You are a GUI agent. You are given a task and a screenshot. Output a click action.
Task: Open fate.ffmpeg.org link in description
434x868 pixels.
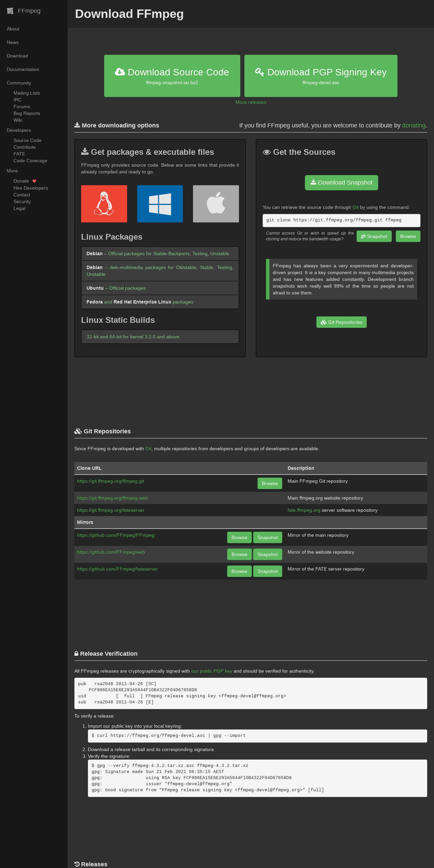[x=304, y=510]
